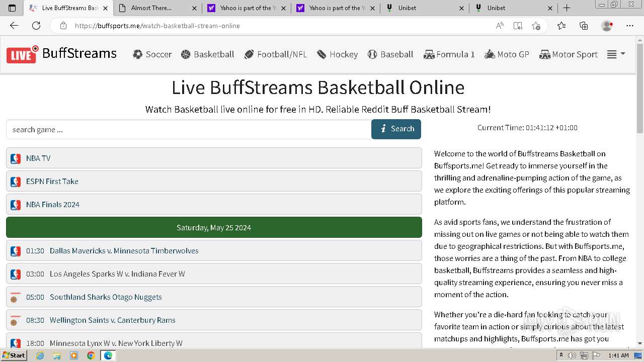
Task: Close the Almost There... tab
Action: 194,8
